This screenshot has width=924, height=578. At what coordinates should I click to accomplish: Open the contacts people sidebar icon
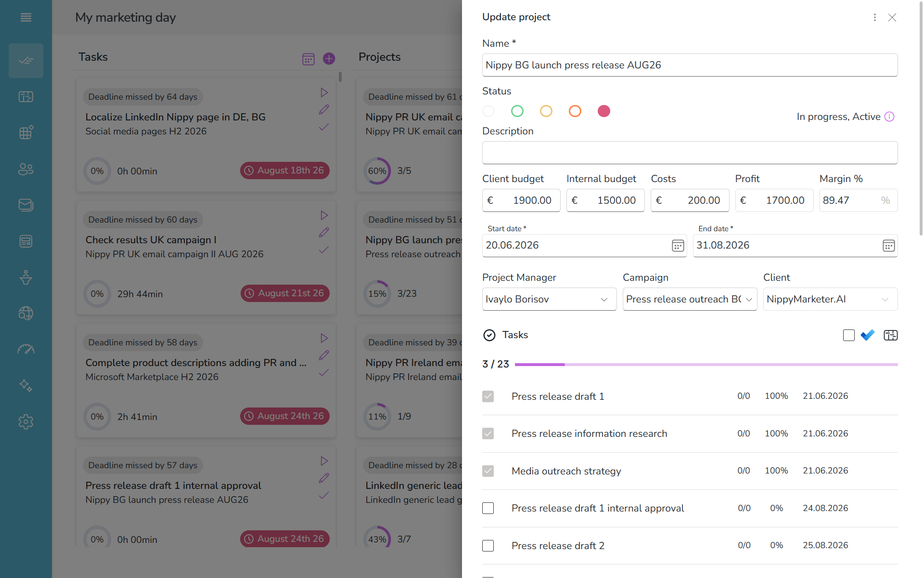click(x=26, y=169)
